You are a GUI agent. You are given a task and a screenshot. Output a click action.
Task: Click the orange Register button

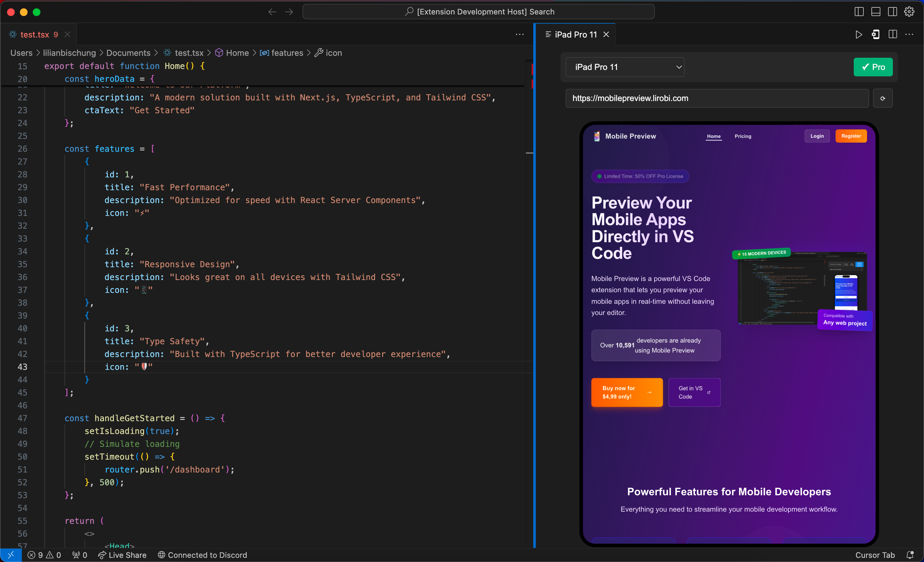(851, 136)
